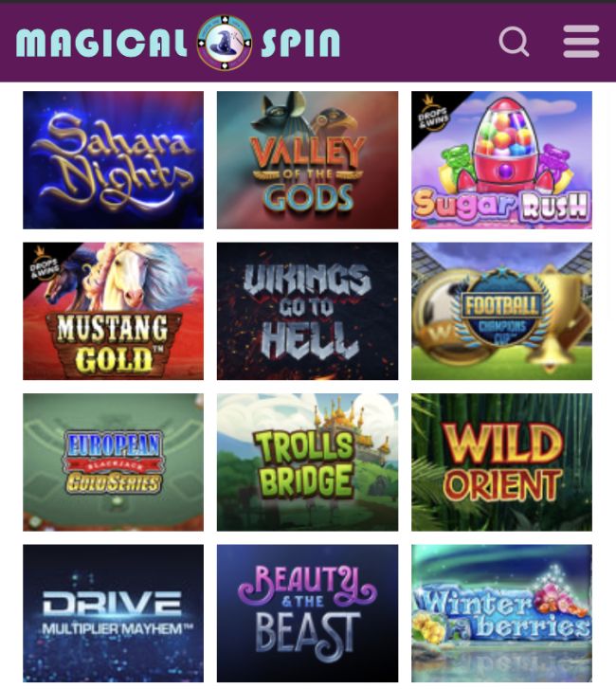Open European Blackjack Gold Series

[114, 462]
